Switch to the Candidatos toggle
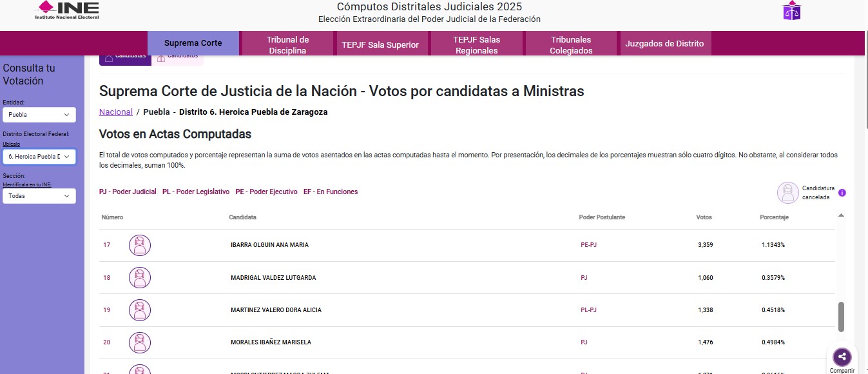 pyautogui.click(x=178, y=57)
